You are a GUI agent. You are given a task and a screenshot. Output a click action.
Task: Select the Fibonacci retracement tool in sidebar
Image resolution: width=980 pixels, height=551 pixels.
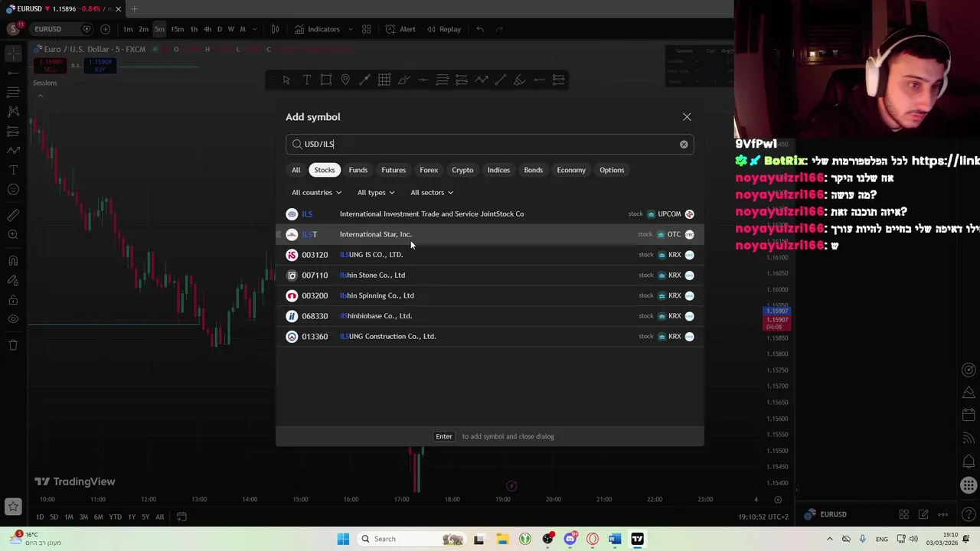pyautogui.click(x=13, y=92)
